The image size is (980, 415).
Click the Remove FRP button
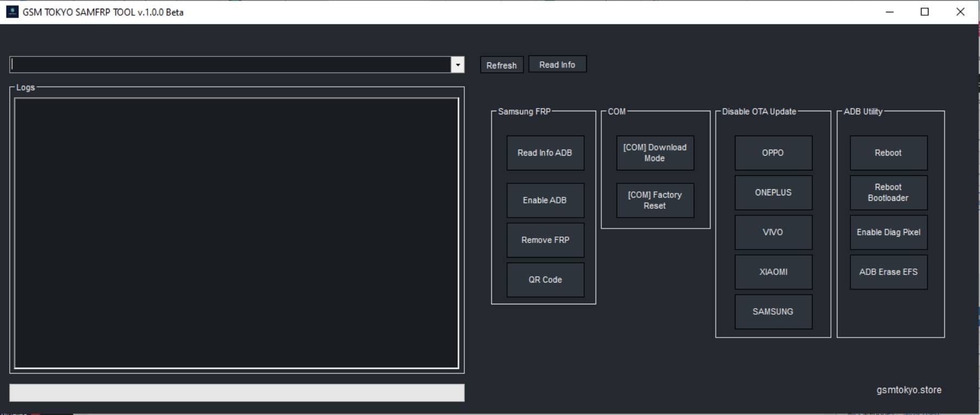[545, 240]
